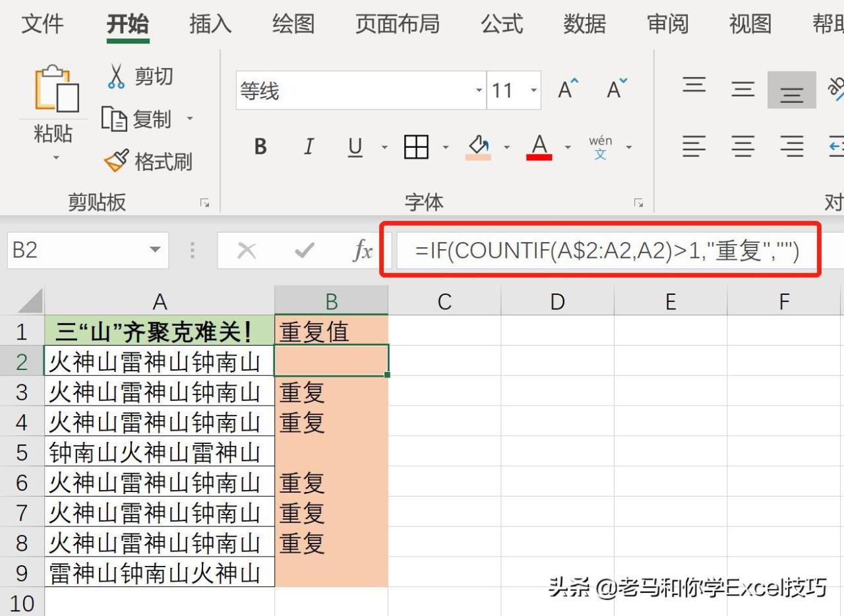Click in the formula bar text
The width and height of the screenshot is (844, 616).
pos(607,251)
